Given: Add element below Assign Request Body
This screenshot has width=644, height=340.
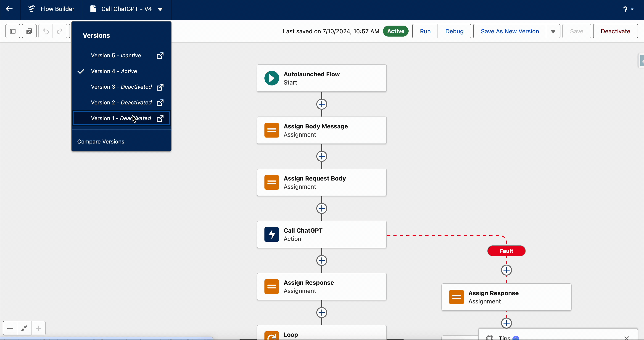Looking at the screenshot, I should (322, 208).
